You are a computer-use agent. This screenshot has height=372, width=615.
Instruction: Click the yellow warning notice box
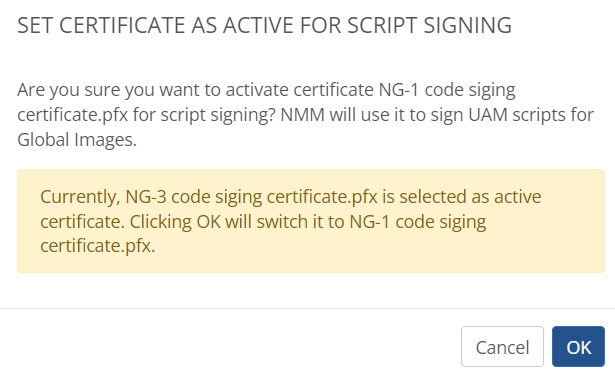click(311, 221)
